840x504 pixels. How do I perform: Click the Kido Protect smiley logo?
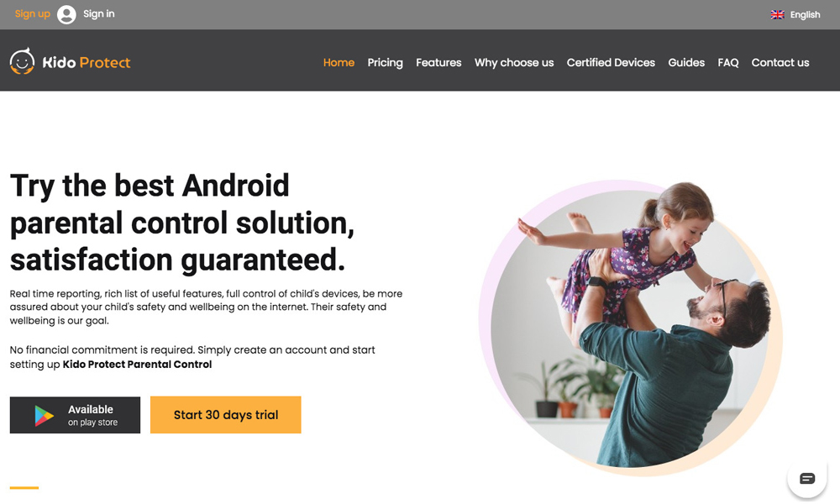tap(22, 61)
